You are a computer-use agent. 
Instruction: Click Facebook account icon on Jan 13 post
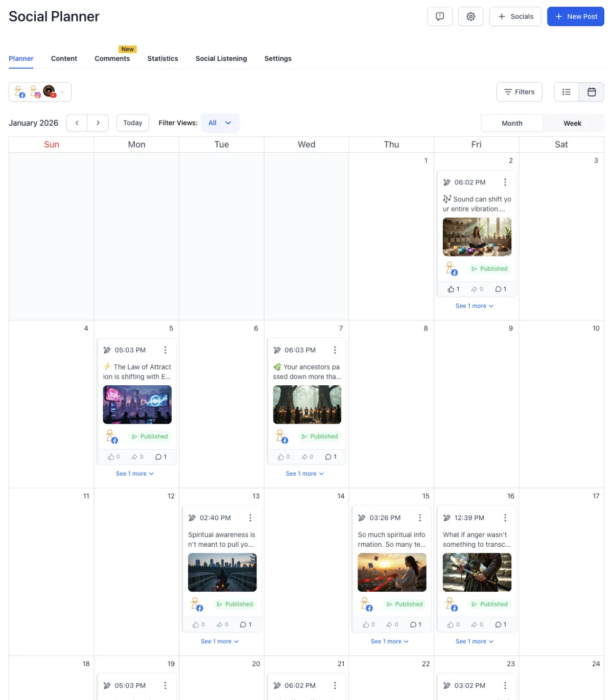point(197,604)
